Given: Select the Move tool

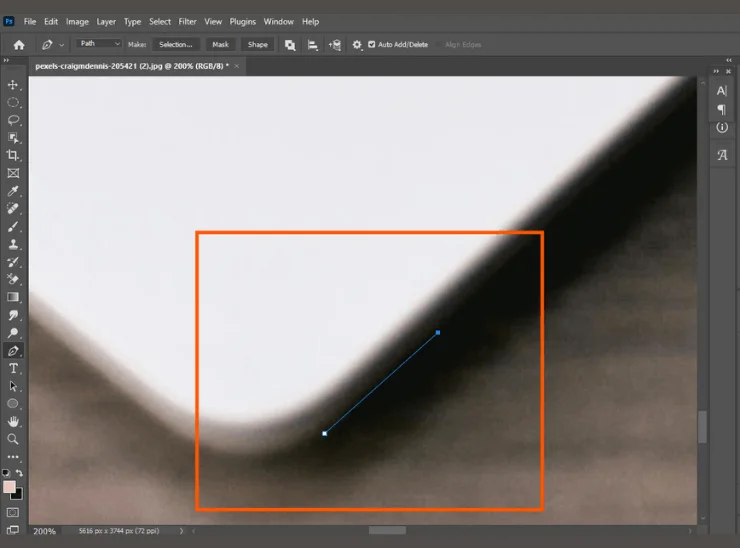Looking at the screenshot, I should (x=13, y=85).
